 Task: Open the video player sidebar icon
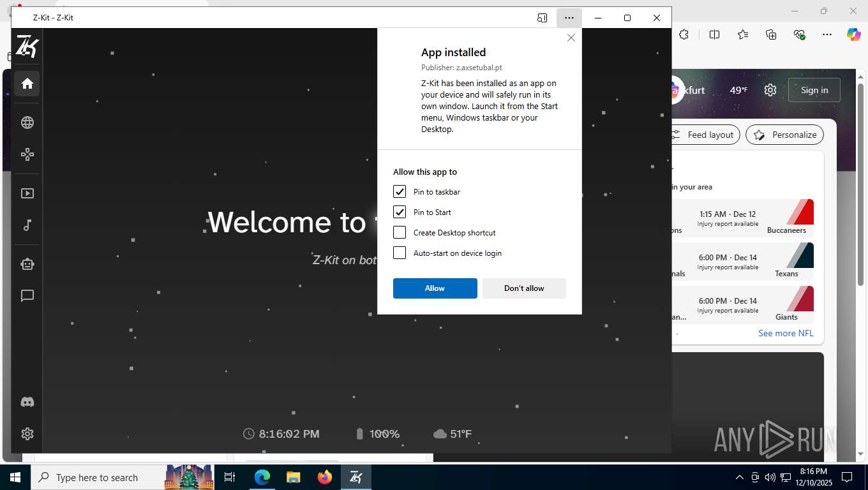click(x=27, y=193)
